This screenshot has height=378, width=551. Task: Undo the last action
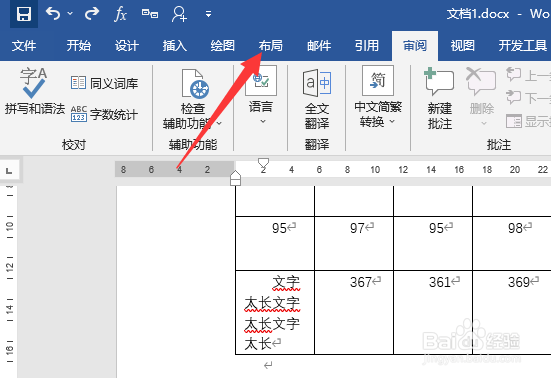point(53,14)
